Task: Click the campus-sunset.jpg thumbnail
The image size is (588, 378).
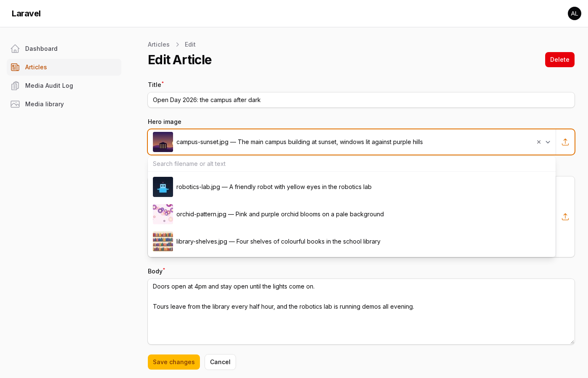Action: (163, 142)
